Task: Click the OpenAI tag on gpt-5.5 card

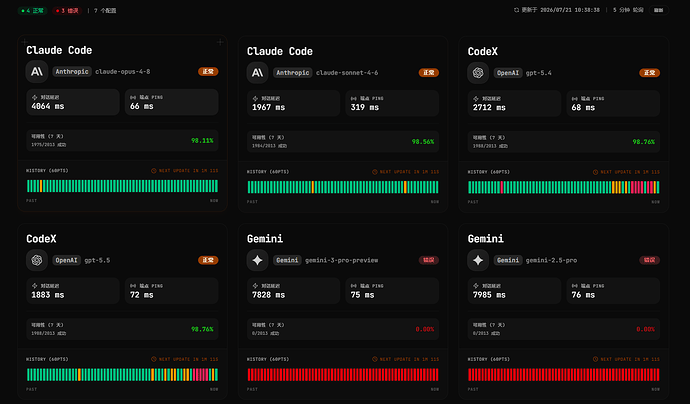Action: tap(66, 260)
